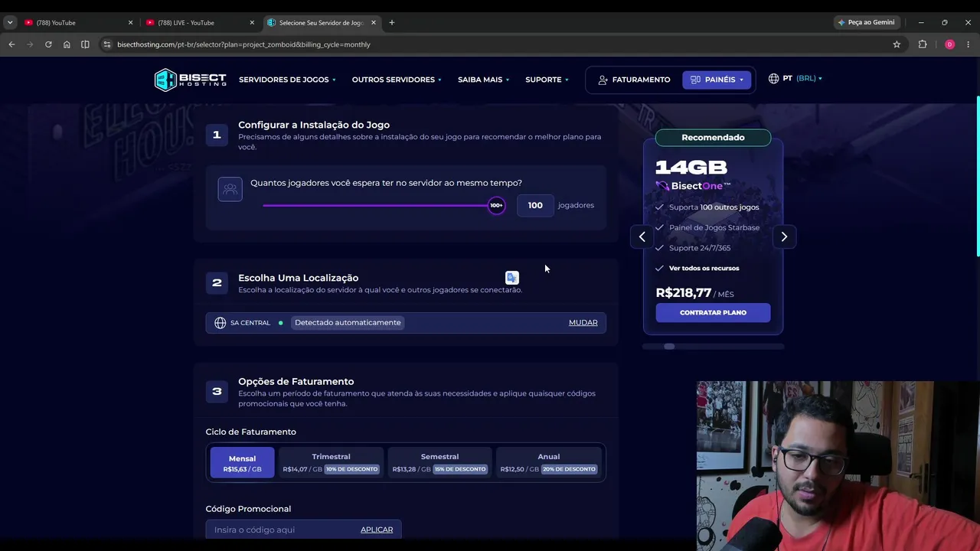Expand the Suporte menu

pos(547,80)
